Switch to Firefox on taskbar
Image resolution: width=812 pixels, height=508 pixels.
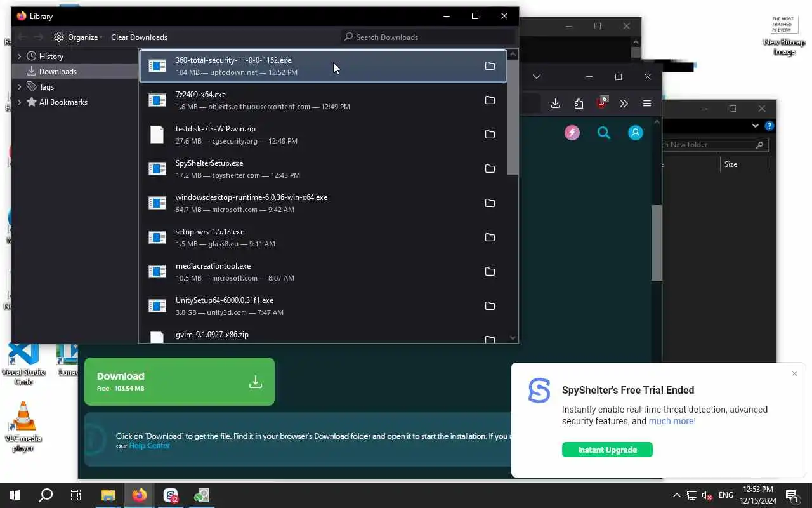coord(140,495)
